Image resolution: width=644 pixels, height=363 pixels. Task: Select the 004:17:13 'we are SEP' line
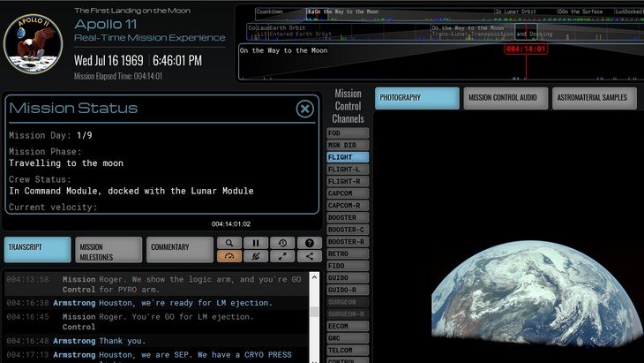(156, 355)
